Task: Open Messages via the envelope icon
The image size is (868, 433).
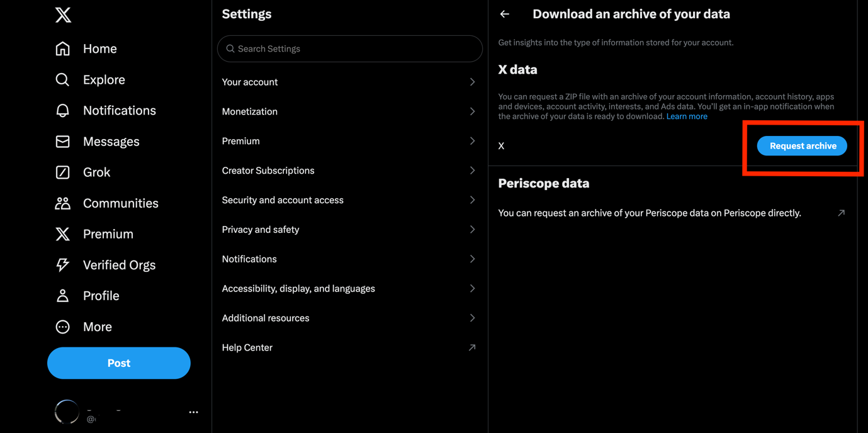Action: 62,142
